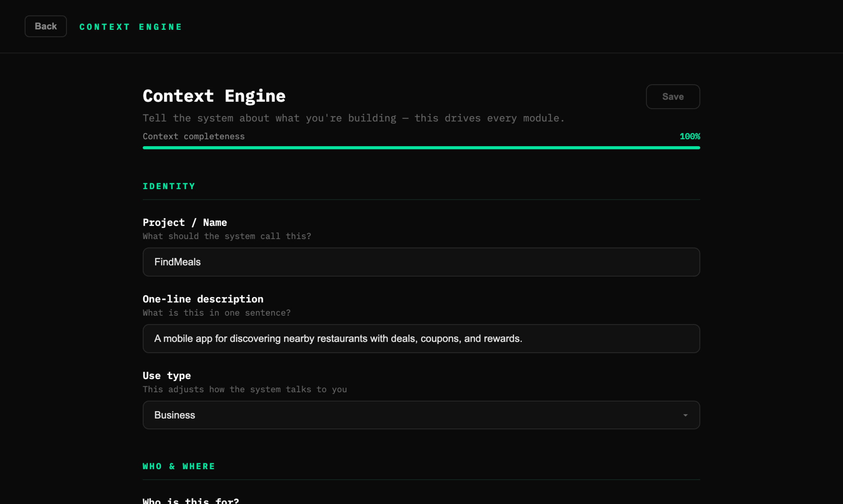Screen dimensions: 843x504
Task: Click the Context completeness label
Action: coord(193,137)
